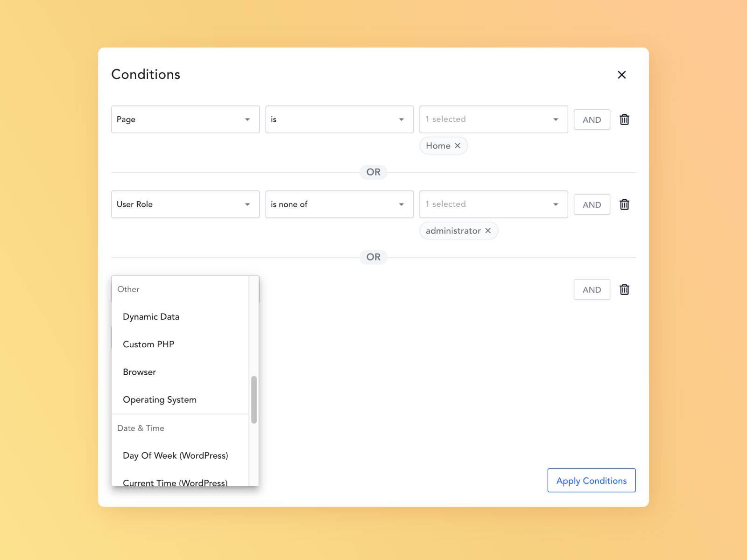This screenshot has height=560, width=747.
Task: Delete the Page condition row
Action: click(x=624, y=119)
